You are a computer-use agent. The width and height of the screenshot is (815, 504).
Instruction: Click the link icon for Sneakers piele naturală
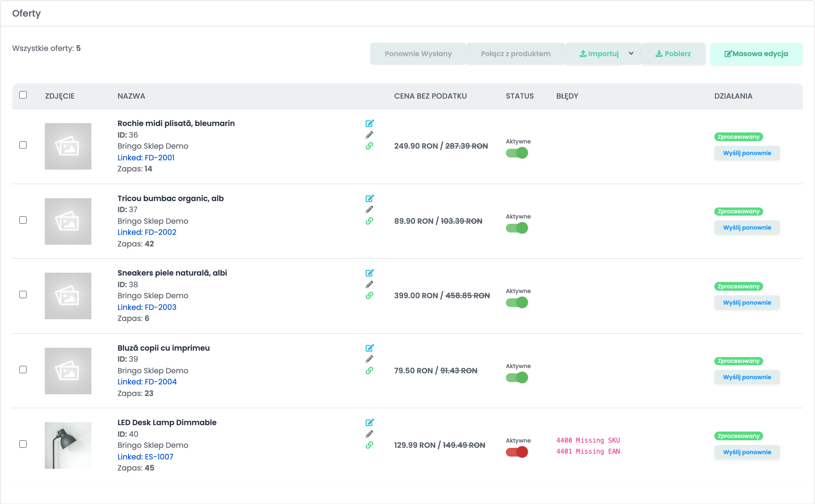tap(369, 296)
